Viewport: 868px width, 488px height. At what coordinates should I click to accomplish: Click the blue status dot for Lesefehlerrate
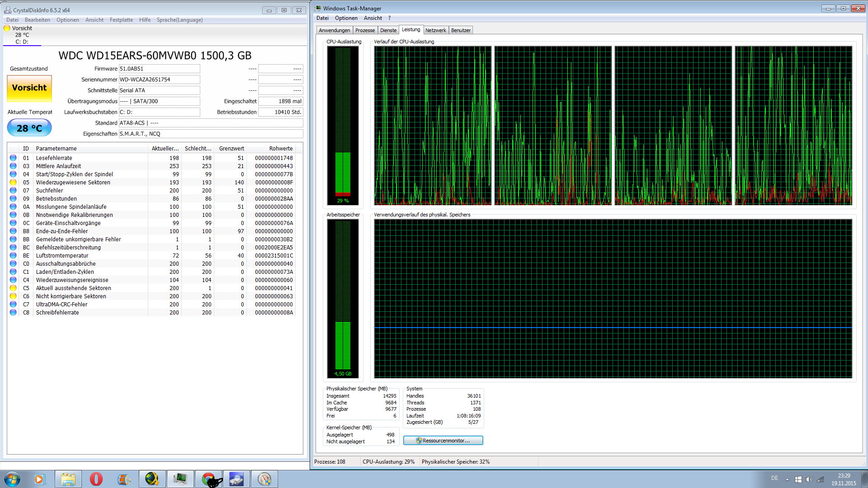13,158
